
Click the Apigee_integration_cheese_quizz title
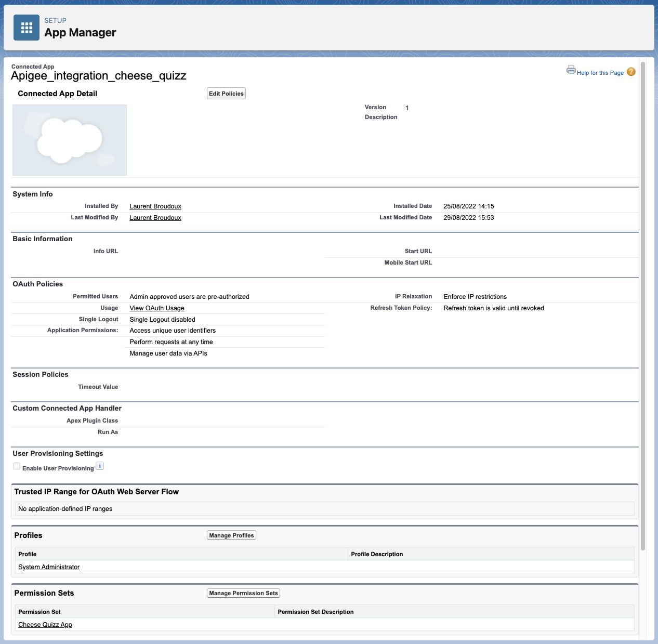(99, 76)
